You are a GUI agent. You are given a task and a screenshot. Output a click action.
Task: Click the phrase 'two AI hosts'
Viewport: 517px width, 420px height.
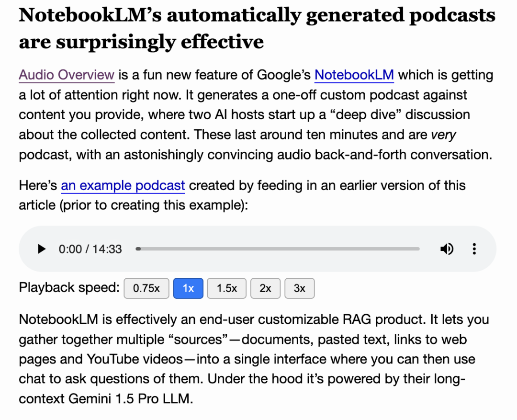pyautogui.click(x=226, y=115)
